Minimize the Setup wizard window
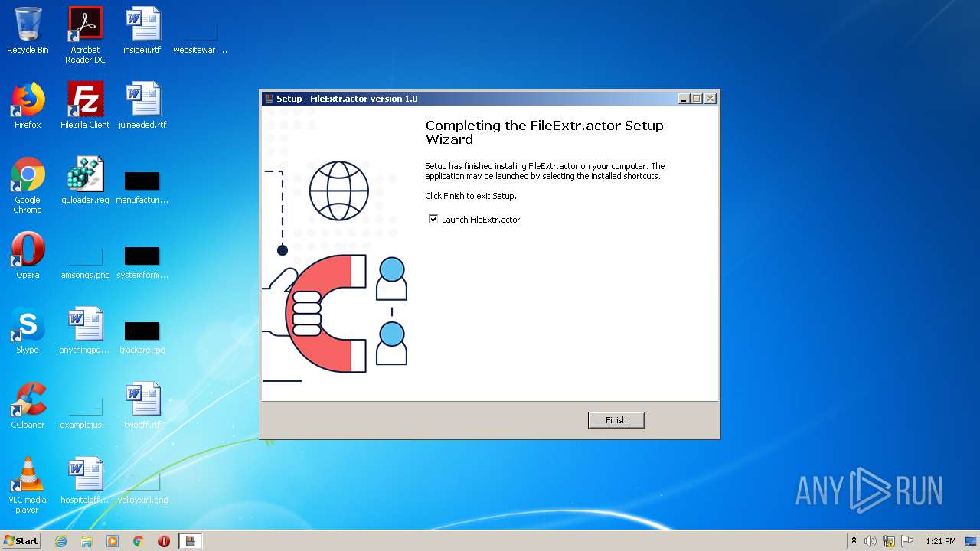This screenshot has height=551, width=980. tap(684, 99)
